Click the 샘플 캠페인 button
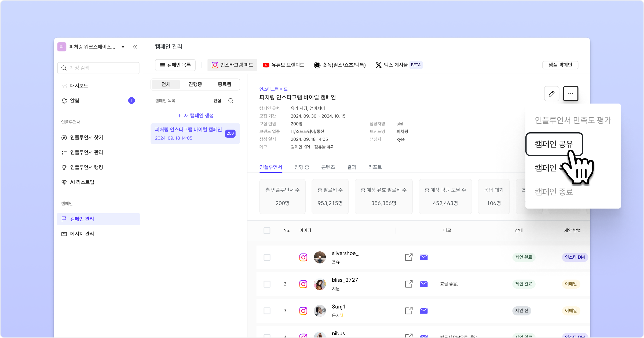This screenshot has height=338, width=644. [x=560, y=65]
